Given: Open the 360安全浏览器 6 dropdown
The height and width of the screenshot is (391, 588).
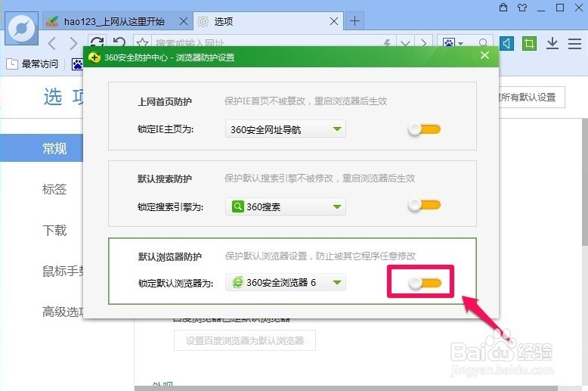Looking at the screenshot, I should pyautogui.click(x=286, y=282).
